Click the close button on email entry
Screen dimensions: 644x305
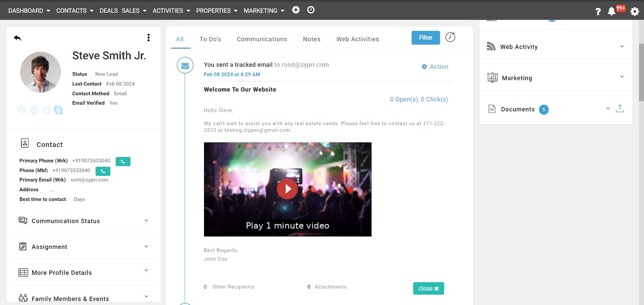click(x=428, y=289)
